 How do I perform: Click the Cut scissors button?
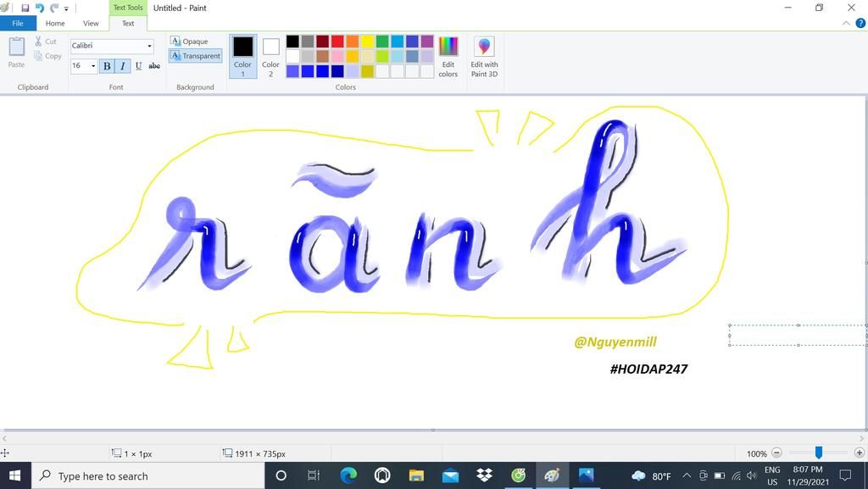[46, 42]
